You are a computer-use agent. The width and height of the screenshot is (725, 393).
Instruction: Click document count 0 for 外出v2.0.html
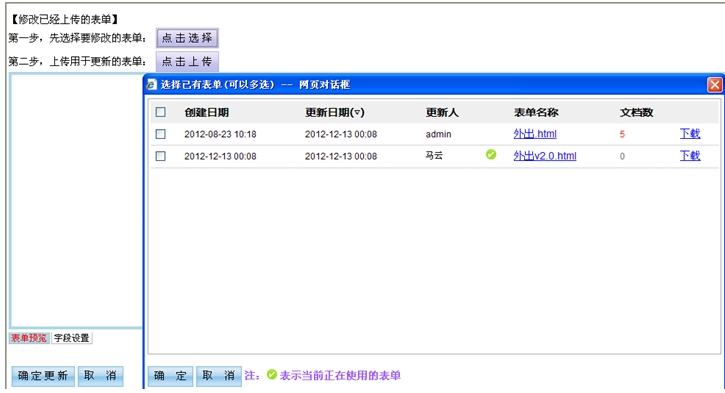coord(622,157)
